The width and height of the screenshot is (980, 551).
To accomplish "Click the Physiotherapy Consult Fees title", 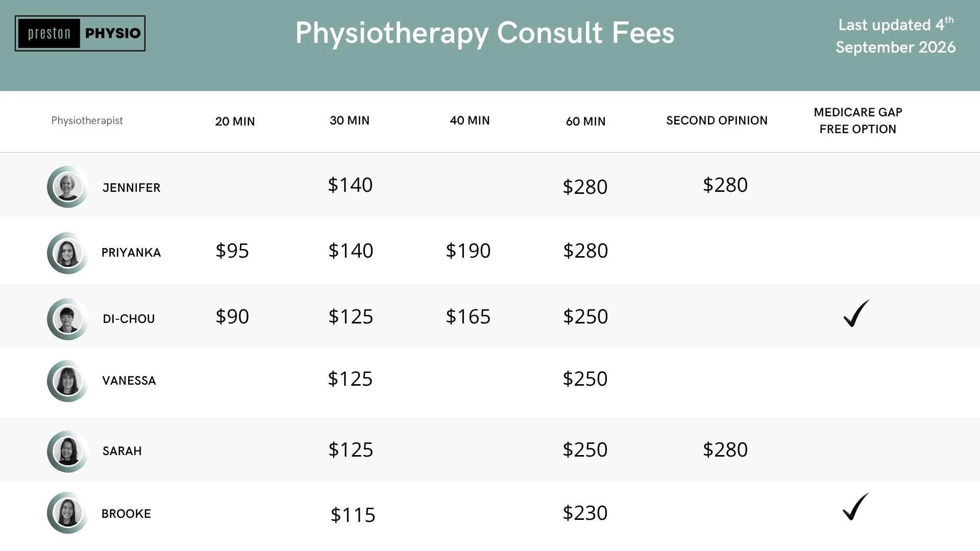I will [x=485, y=33].
